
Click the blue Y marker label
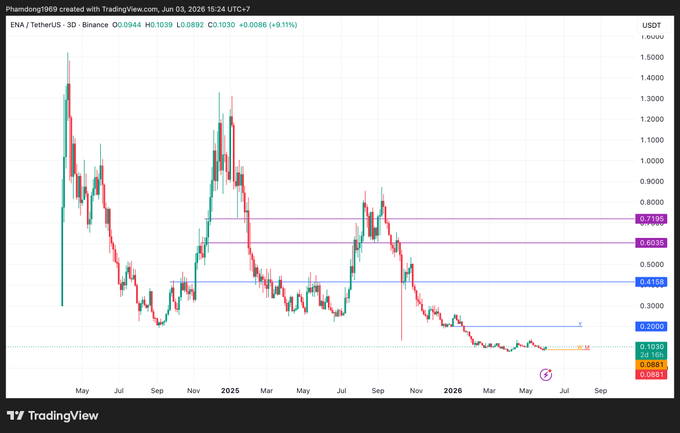coord(580,324)
